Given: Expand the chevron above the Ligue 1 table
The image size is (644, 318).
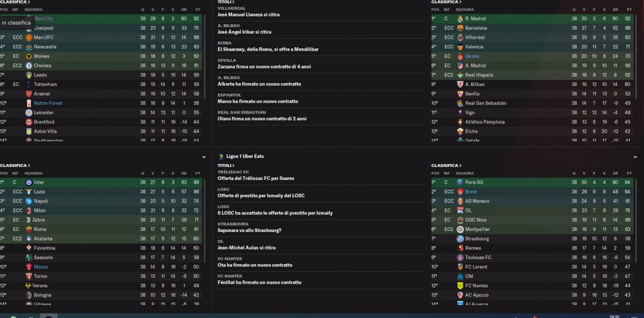Looking at the screenshot, I should (635, 157).
